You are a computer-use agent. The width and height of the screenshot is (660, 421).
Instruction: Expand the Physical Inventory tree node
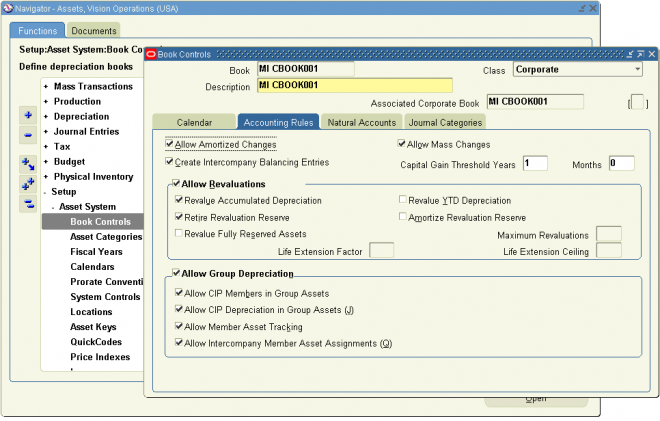46,177
